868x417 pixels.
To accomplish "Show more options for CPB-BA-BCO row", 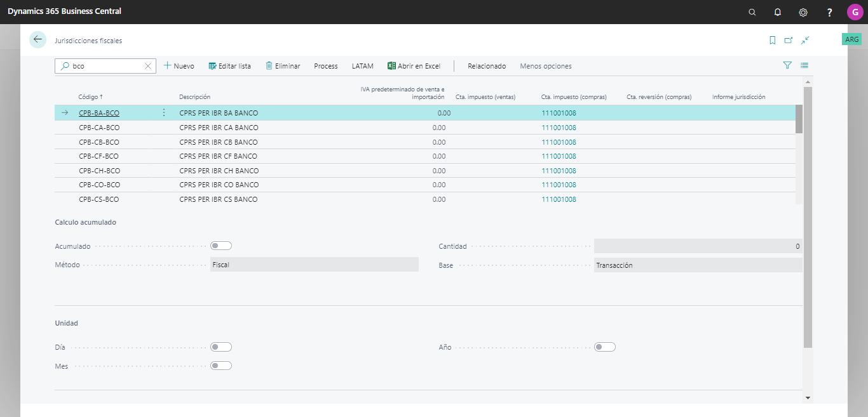I will 164,113.
